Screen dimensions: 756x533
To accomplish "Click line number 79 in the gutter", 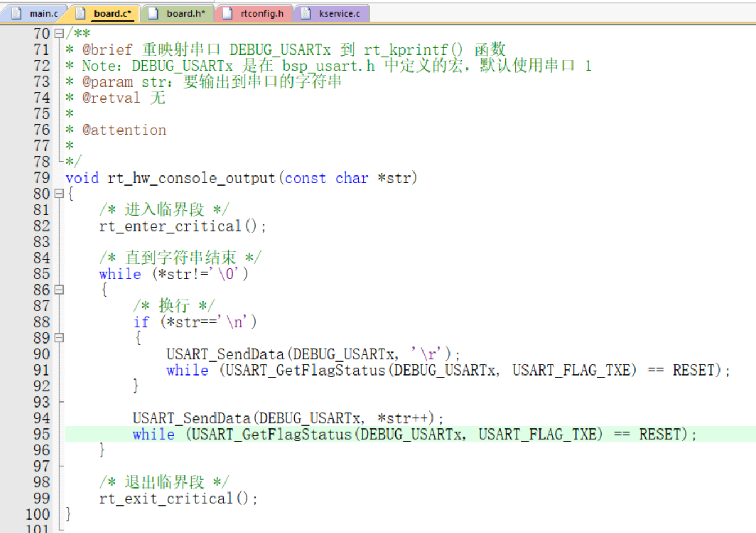I will (42, 178).
